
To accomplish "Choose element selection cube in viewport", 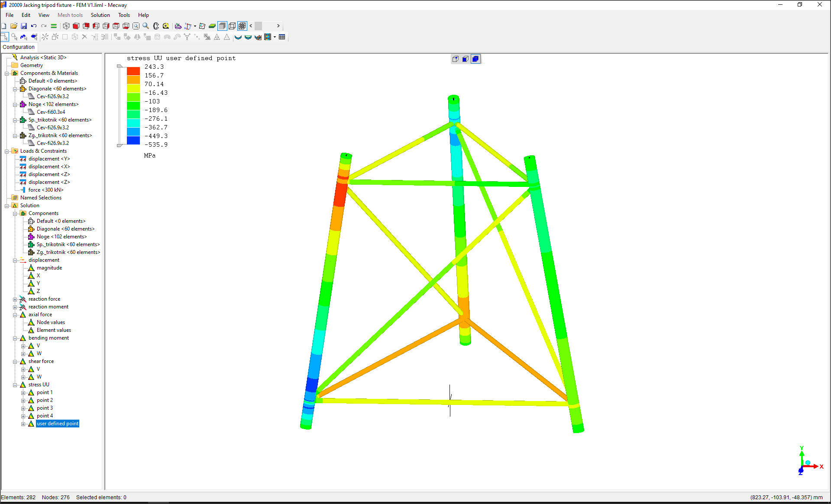I will coord(475,59).
